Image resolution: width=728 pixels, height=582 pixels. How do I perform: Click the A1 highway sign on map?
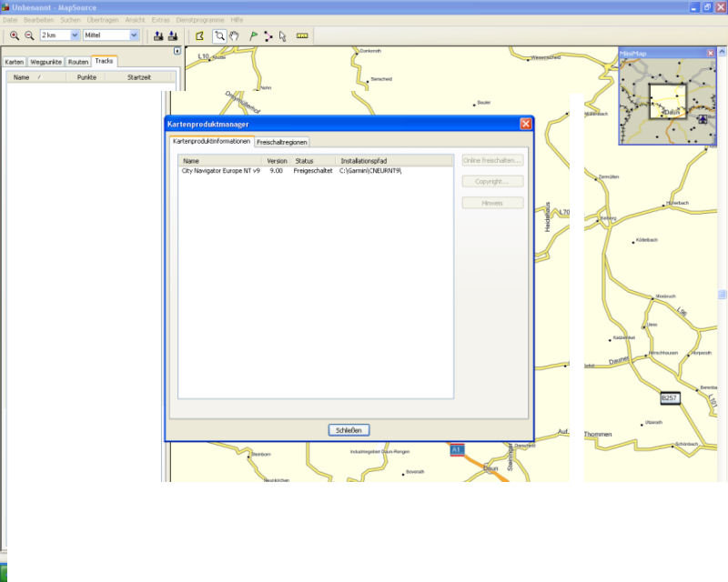point(457,450)
